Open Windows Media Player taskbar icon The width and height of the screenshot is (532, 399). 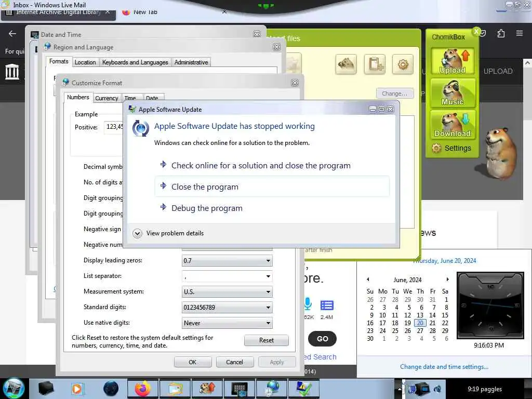[77, 389]
